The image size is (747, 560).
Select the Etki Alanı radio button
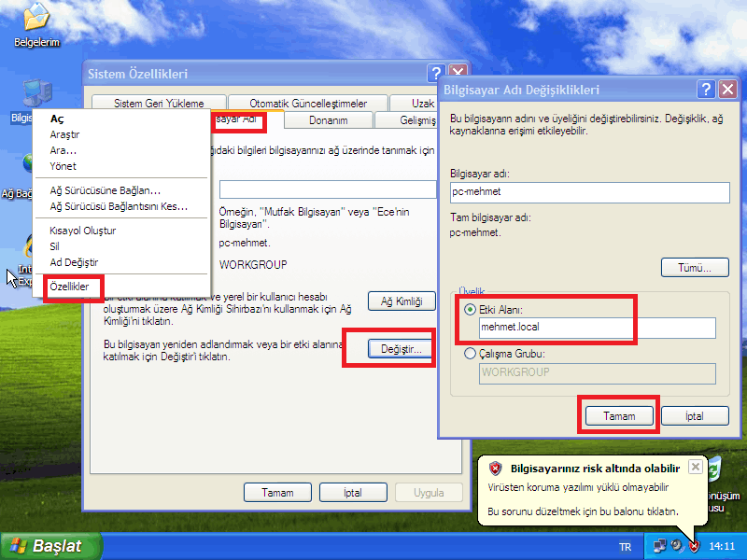[470, 309]
